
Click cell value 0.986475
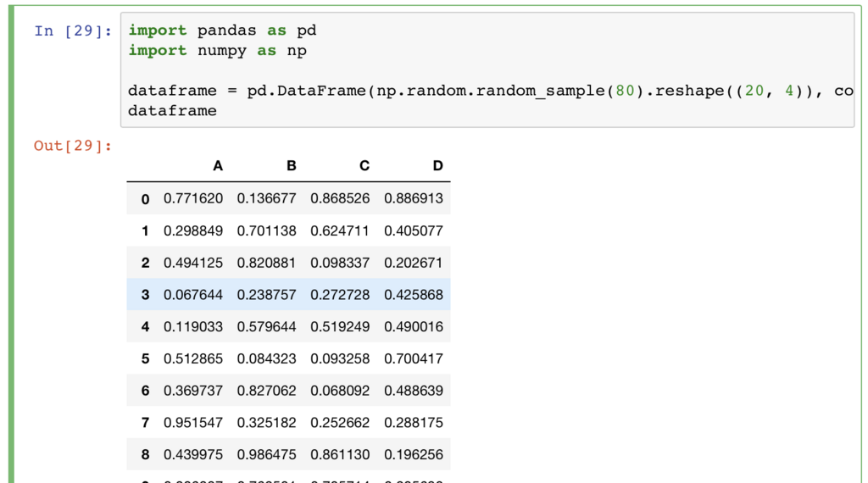click(x=267, y=455)
